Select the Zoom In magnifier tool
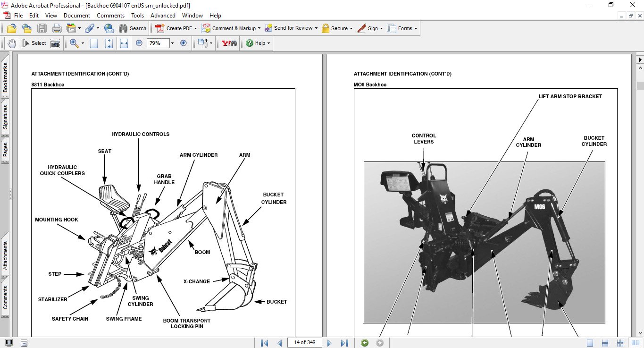644x348 pixels. [74, 43]
